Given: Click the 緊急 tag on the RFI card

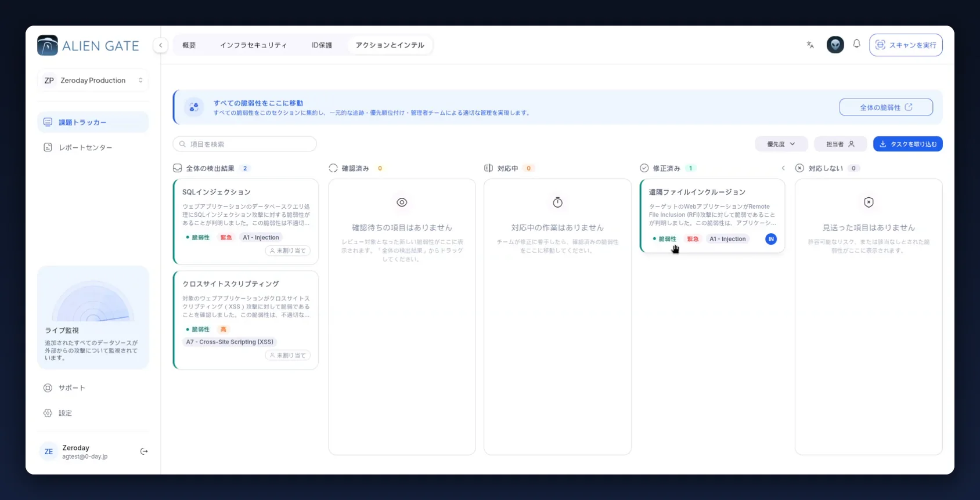Looking at the screenshot, I should pyautogui.click(x=693, y=239).
